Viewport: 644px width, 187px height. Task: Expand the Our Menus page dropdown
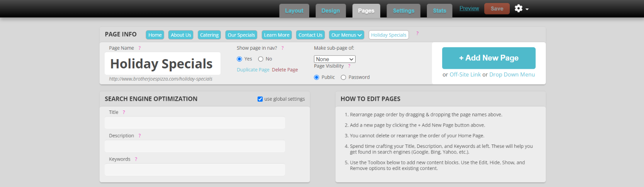(x=347, y=35)
